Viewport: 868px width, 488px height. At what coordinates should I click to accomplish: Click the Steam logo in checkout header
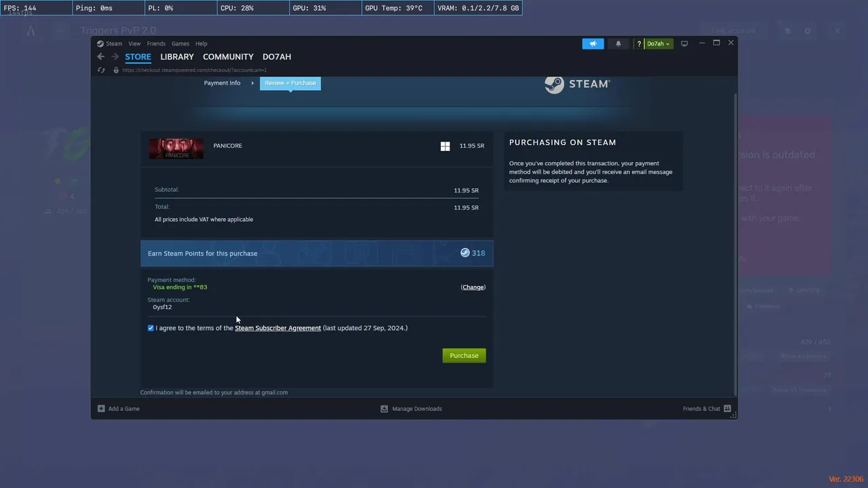[x=577, y=84]
